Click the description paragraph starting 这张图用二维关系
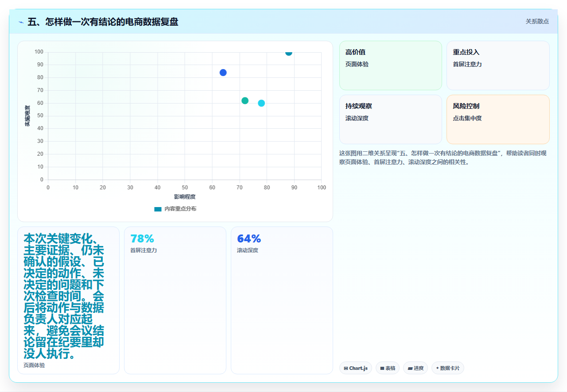The image size is (567, 392). coord(444,158)
